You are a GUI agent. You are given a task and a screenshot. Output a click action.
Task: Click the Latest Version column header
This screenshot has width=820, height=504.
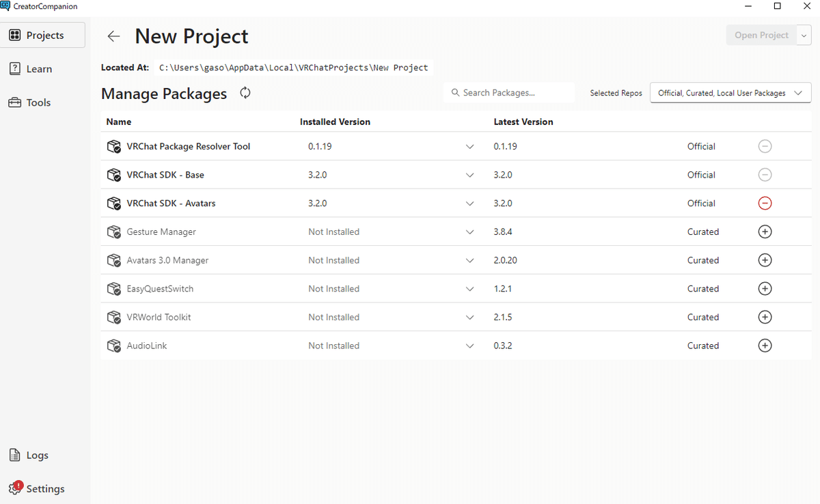point(523,122)
